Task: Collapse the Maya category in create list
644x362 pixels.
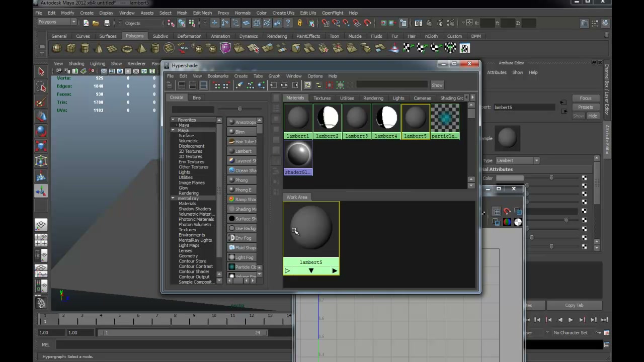Action: click(173, 130)
